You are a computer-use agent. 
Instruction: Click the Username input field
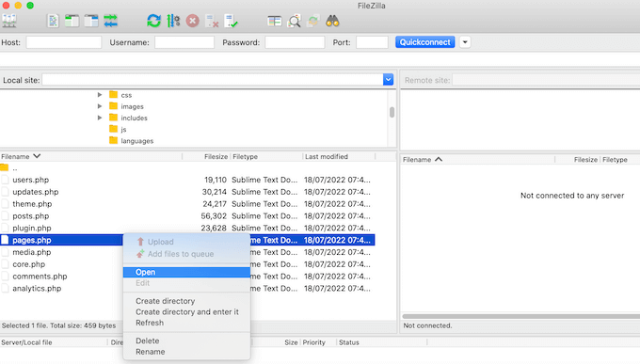[184, 42]
